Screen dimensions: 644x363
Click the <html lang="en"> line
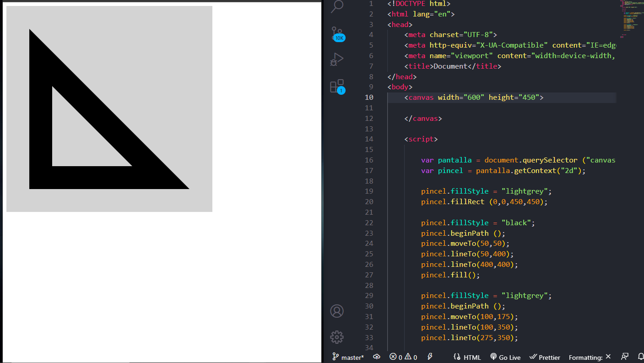point(421,14)
